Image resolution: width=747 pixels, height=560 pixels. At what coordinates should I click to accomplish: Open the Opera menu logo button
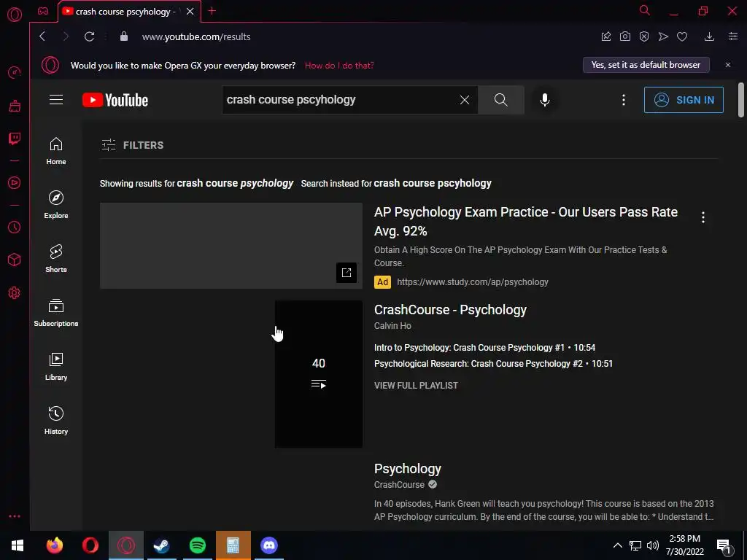coord(15,15)
